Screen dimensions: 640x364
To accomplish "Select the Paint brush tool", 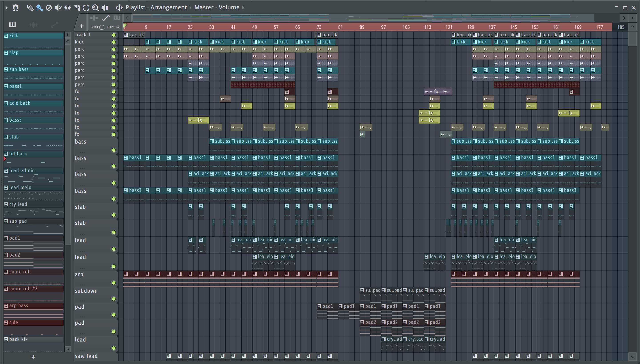I will coord(39,8).
